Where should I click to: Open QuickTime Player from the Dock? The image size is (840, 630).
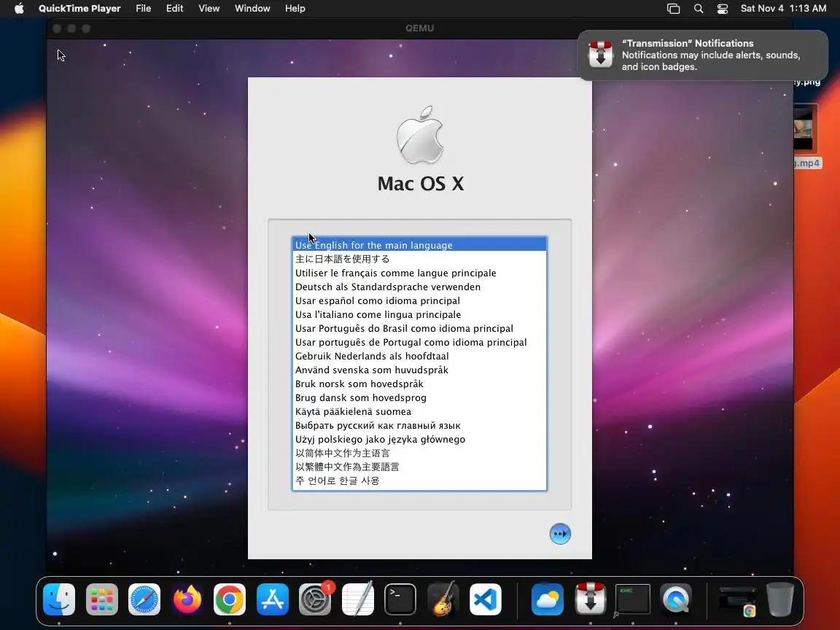[675, 599]
